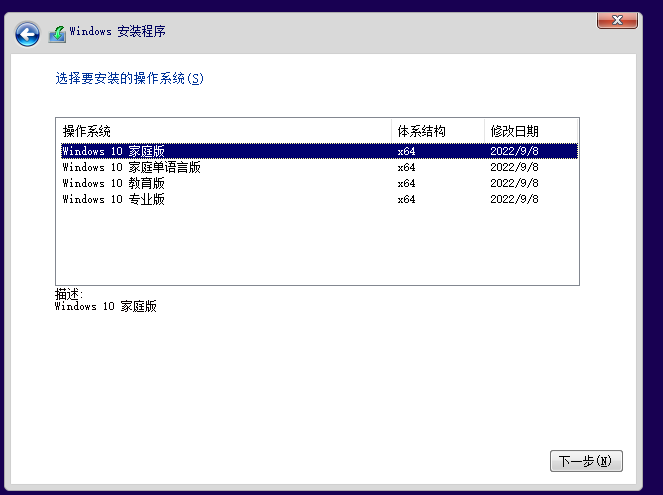Image resolution: width=663 pixels, height=495 pixels.
Task: Click the 体系结构 column header
Action: point(438,131)
